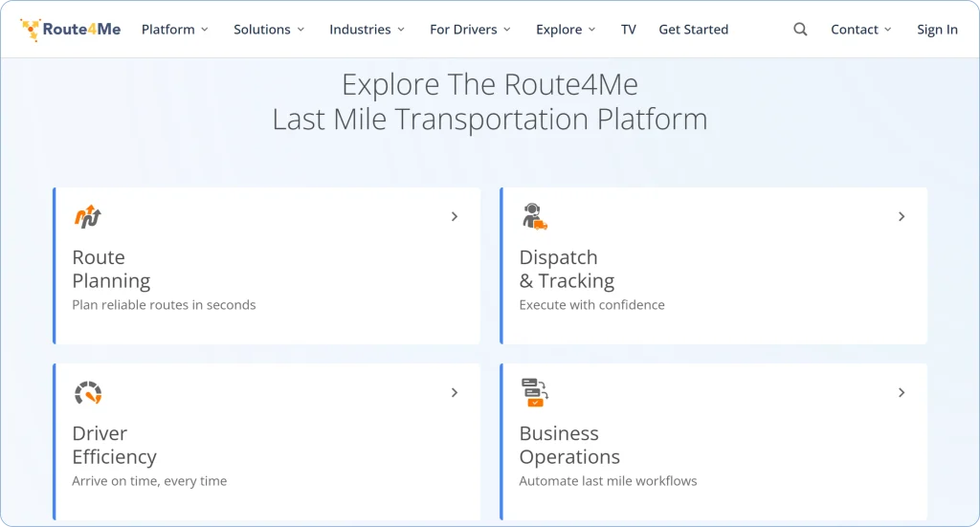Open the Driver Efficiency card title
Image resolution: width=980 pixels, height=527 pixels.
115,445
